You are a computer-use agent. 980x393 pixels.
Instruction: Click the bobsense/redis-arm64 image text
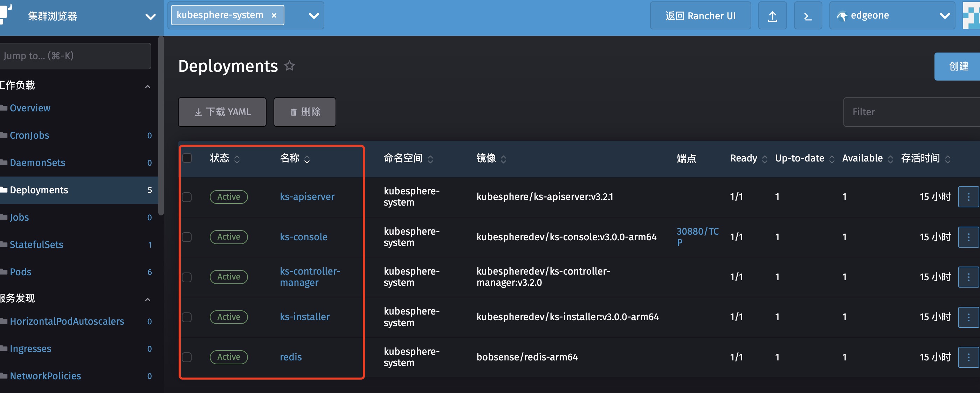[527, 357]
